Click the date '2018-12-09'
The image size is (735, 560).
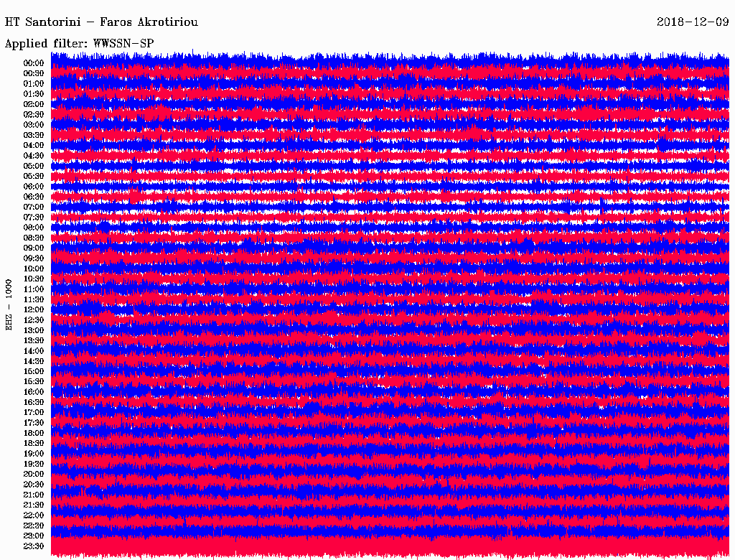693,22
